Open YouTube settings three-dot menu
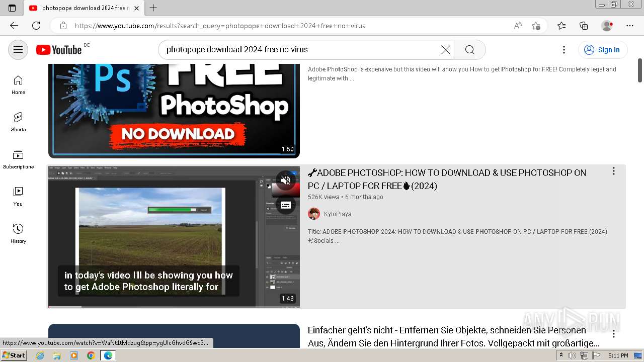644x362 pixels. [x=564, y=49]
